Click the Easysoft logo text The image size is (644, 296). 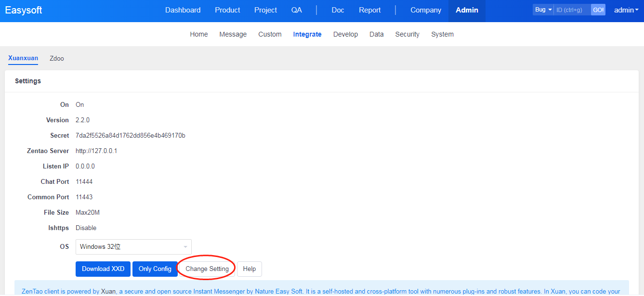[x=24, y=10]
